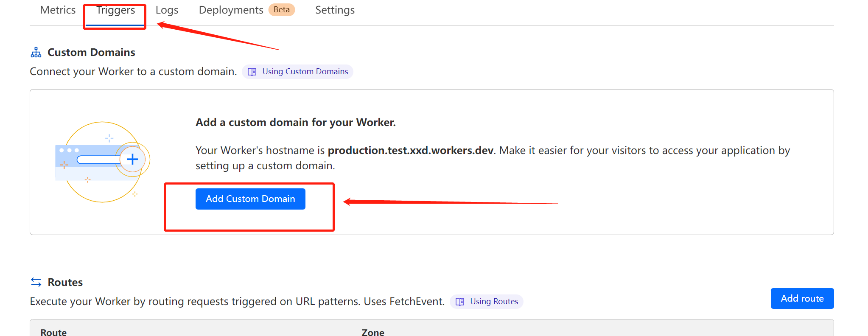Switch to the Metrics tab
Screen dimensions: 868x336
[58, 10]
